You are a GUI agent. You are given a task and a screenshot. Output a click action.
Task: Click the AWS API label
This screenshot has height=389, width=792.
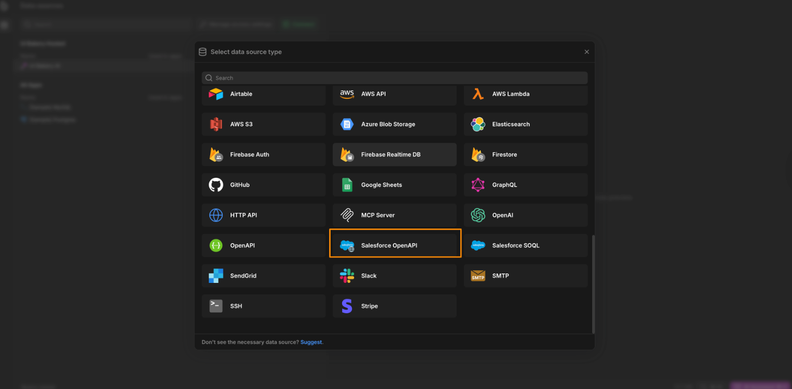pos(374,94)
